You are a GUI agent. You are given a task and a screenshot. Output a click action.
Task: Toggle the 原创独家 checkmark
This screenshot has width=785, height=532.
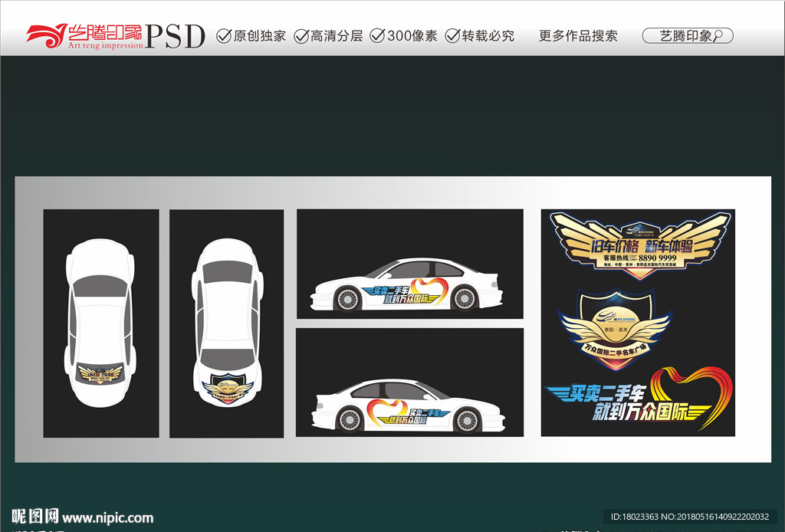click(x=224, y=36)
